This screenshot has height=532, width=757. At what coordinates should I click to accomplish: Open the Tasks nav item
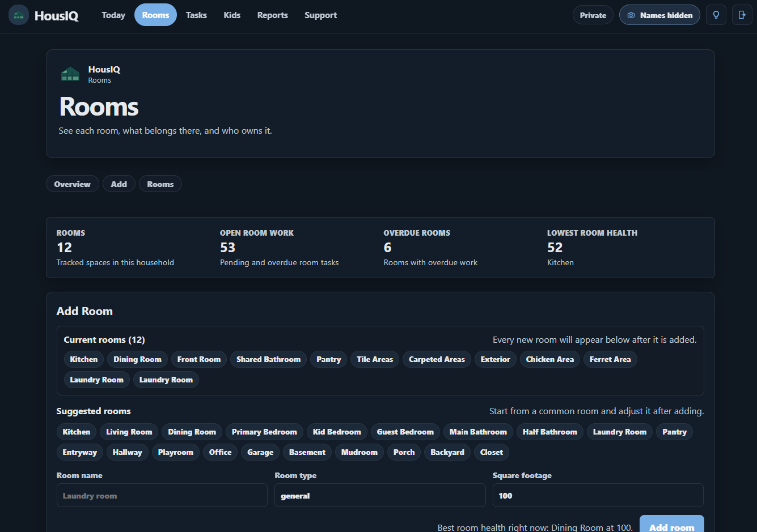(x=196, y=15)
